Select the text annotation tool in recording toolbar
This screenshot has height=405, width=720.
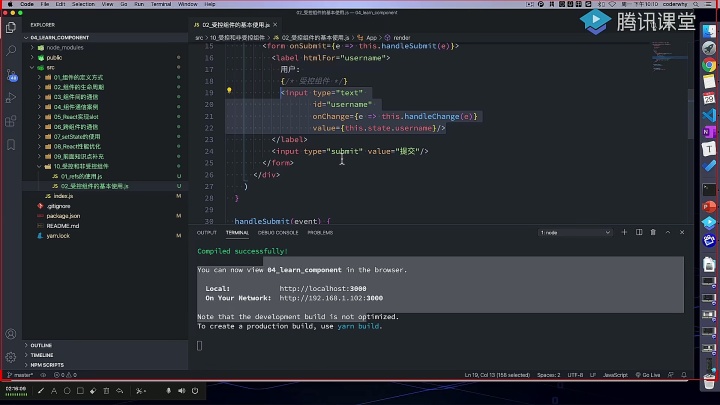click(x=54, y=391)
